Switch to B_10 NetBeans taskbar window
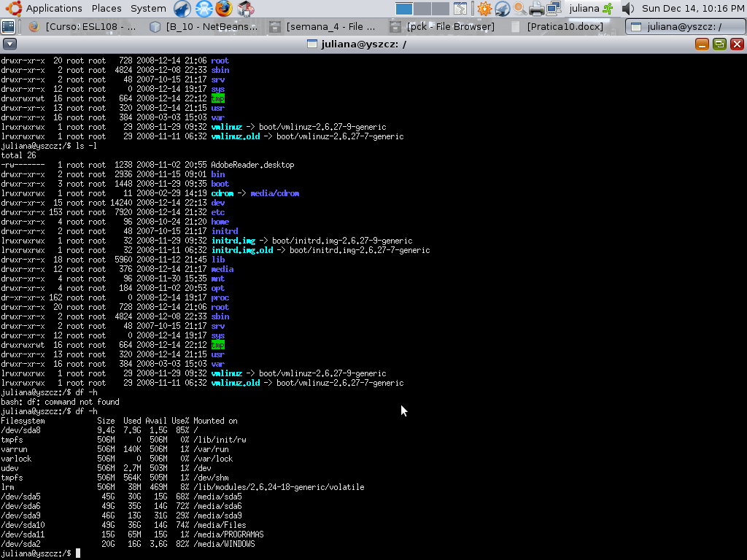 [204, 27]
